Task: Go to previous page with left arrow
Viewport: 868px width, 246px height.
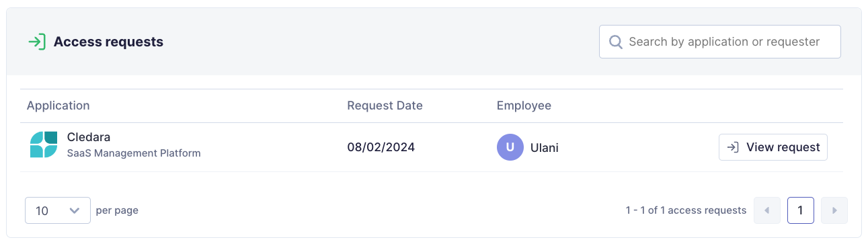Action: (767, 210)
